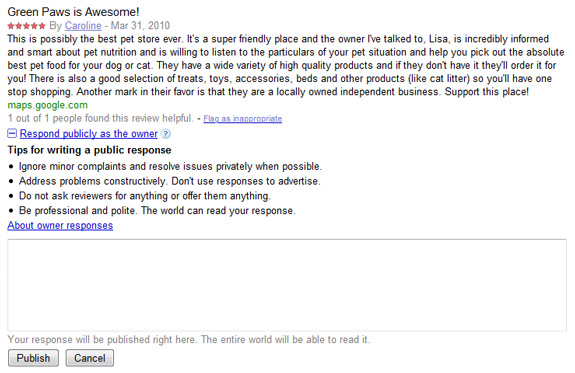Cancel writing the response
Image resolution: width=575 pixels, height=373 pixels.
point(90,358)
